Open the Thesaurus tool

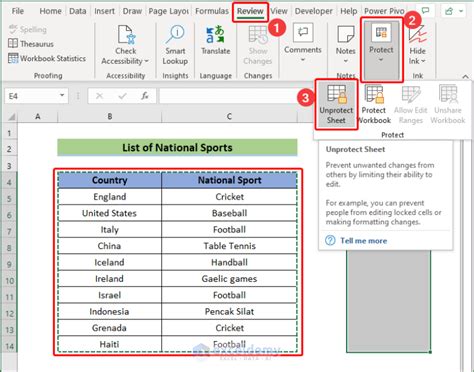[x=31, y=44]
